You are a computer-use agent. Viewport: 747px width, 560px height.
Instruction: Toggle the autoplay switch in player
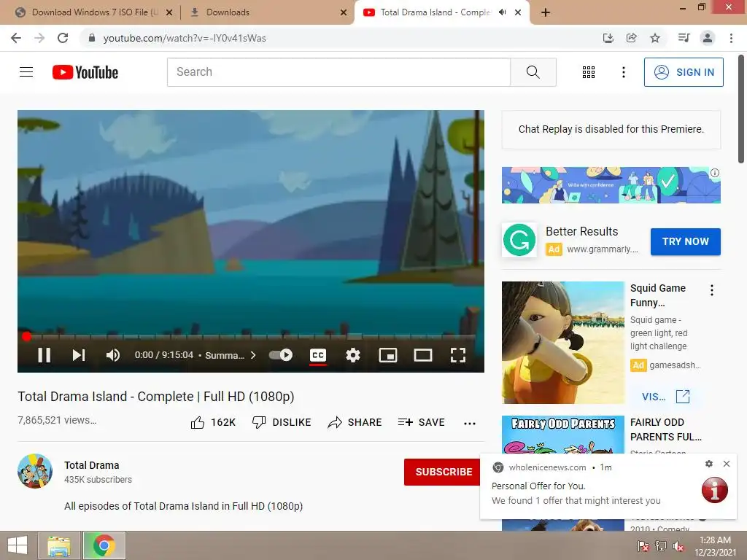(x=281, y=355)
